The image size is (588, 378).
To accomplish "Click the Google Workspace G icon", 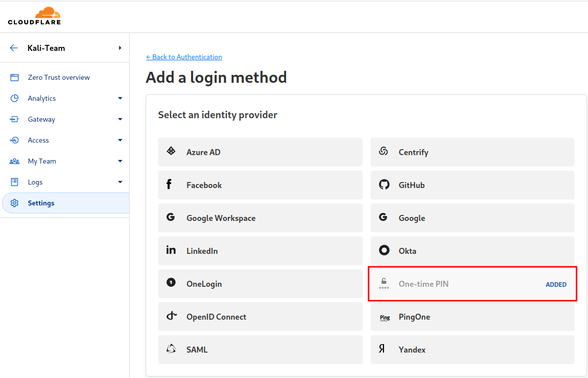I will coord(171,217).
